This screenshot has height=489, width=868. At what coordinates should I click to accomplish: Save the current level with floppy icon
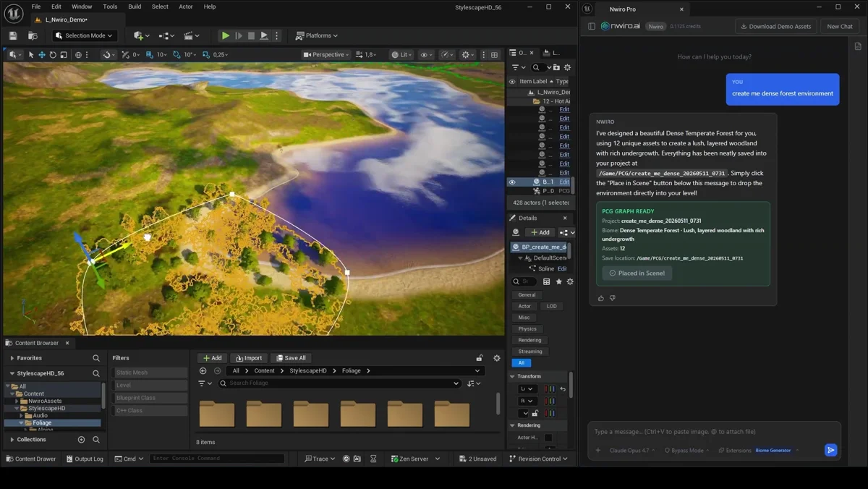(x=13, y=35)
